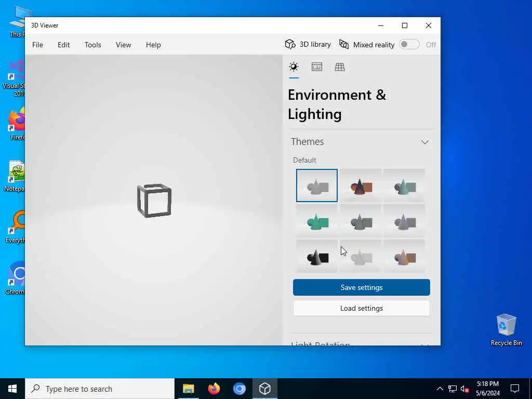Open the Tools menu
Image resolution: width=532 pixels, height=399 pixels.
tap(92, 45)
